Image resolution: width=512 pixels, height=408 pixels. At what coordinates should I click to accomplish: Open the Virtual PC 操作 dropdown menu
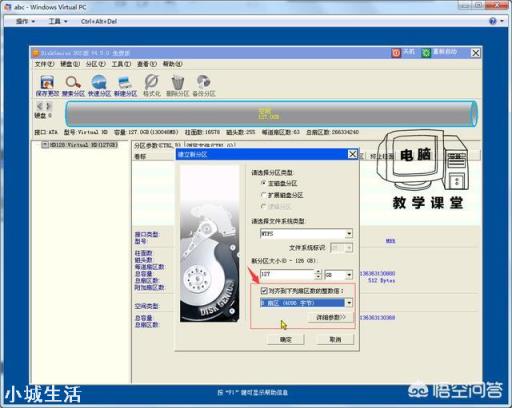pos(25,21)
